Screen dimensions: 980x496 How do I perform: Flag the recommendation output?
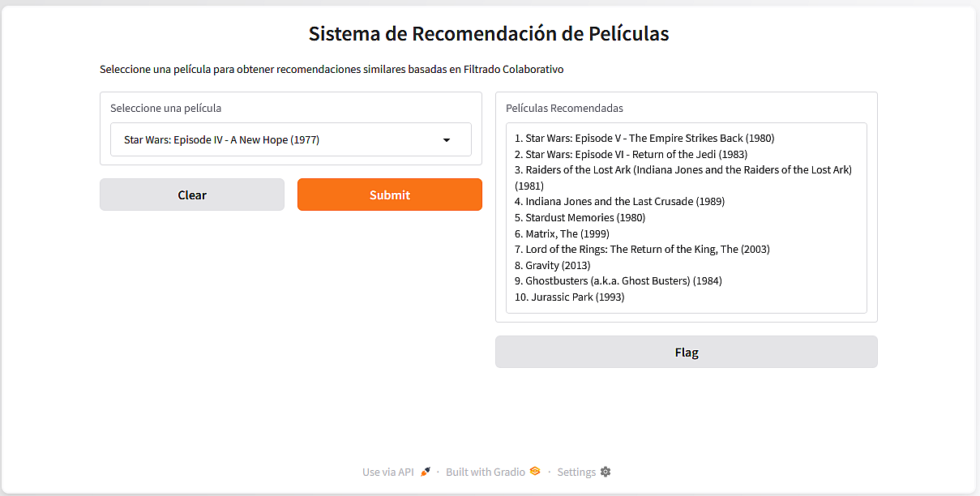click(x=687, y=352)
